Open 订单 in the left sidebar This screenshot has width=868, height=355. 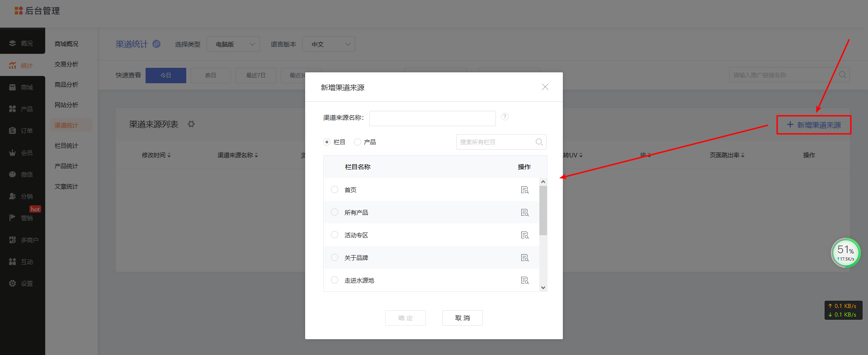tap(23, 131)
